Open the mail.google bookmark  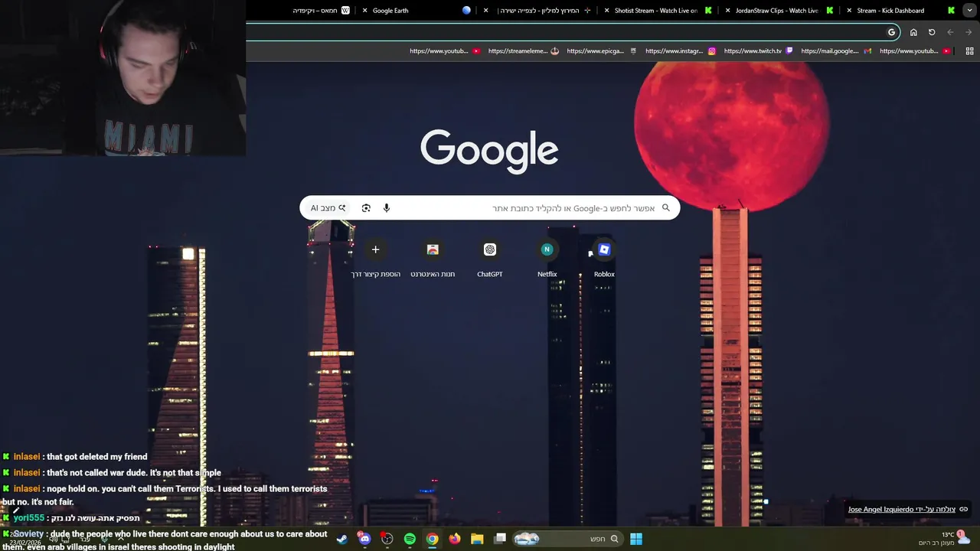(x=836, y=51)
